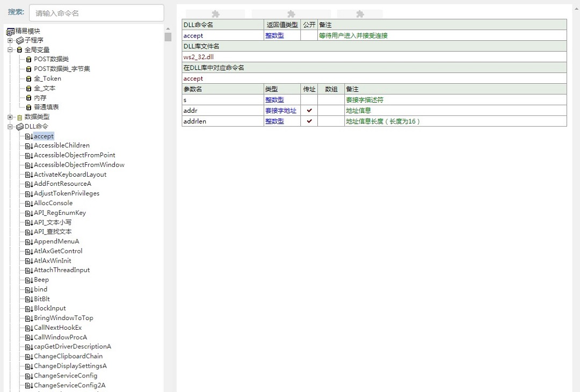Click the second puzzle-piece tab icon
The height and width of the screenshot is (392, 580).
[291, 14]
